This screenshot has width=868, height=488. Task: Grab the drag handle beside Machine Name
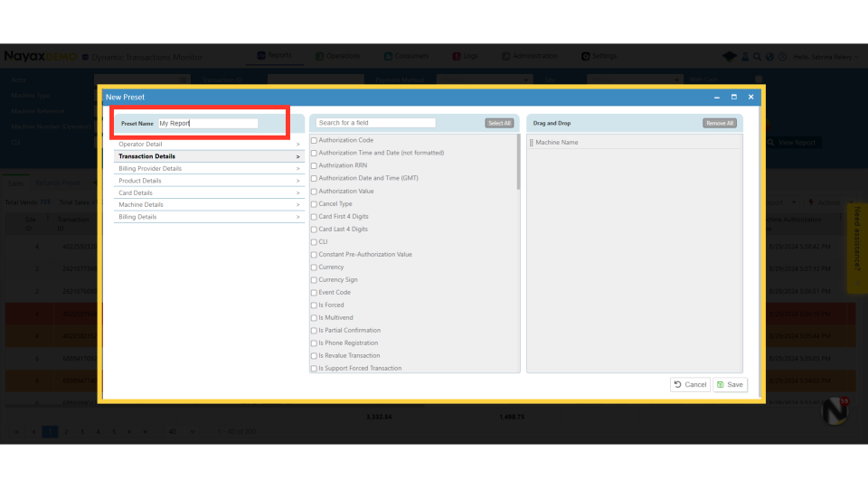532,143
